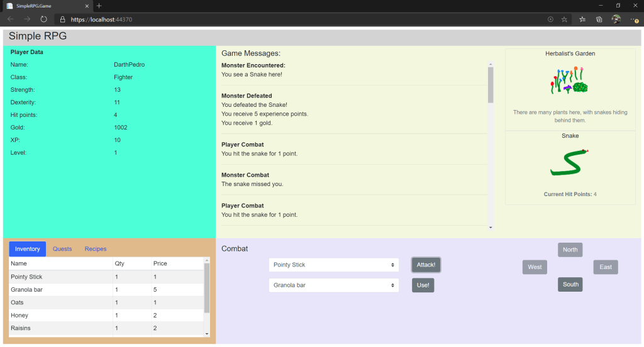This screenshot has width=644, height=347.
Task: Click the Snake monster image
Action: [x=570, y=163]
